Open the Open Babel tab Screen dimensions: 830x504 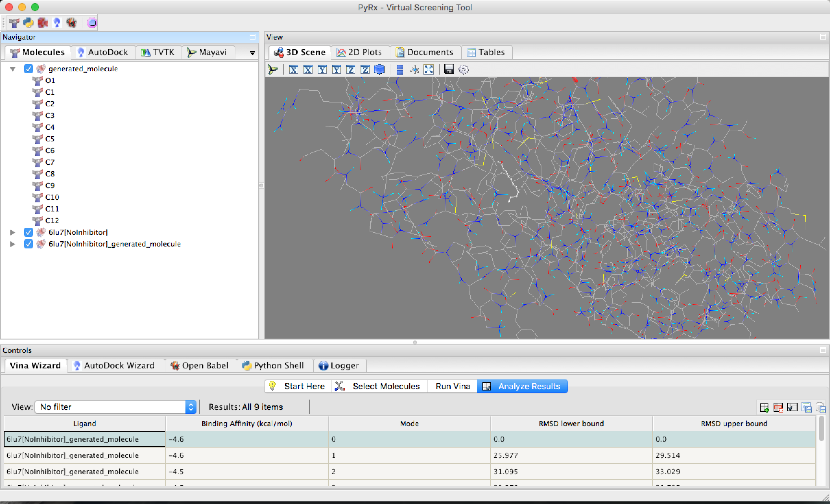(x=200, y=366)
